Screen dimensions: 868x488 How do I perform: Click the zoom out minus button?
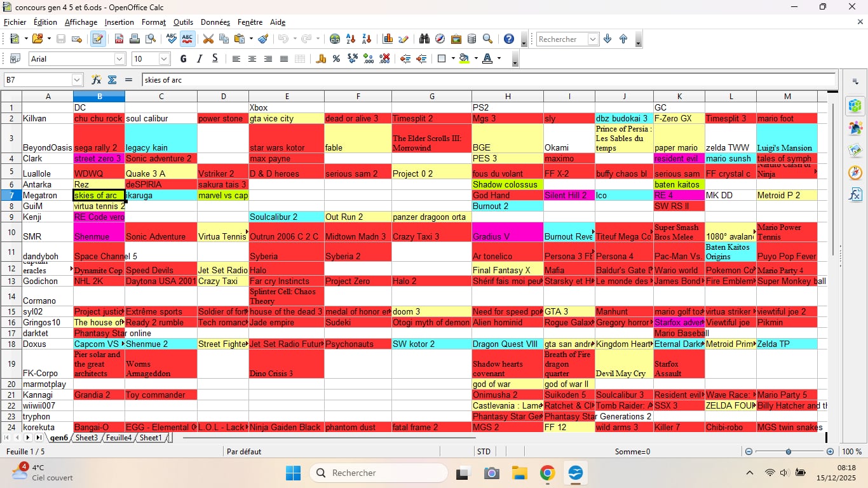pyautogui.click(x=749, y=452)
